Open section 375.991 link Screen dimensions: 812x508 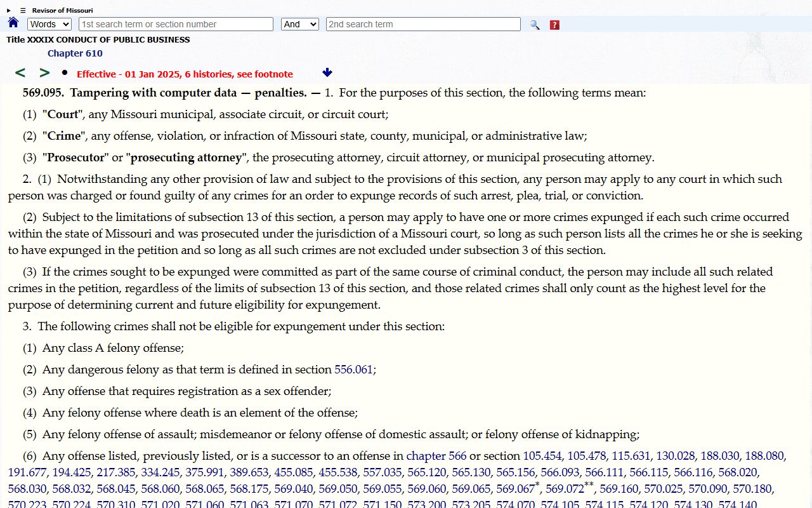[x=205, y=472]
